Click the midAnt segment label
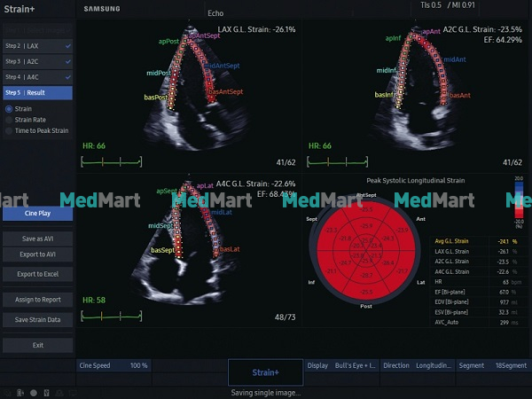This screenshot has width=532, height=399. (x=455, y=59)
